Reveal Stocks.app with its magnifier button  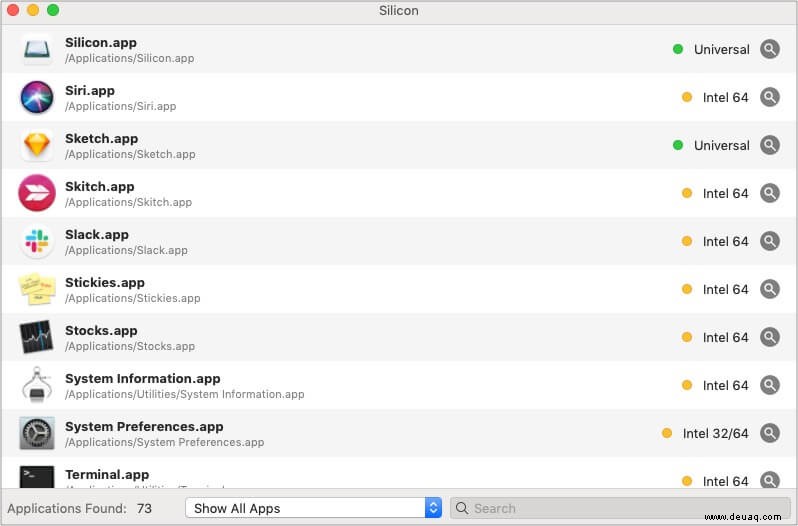click(770, 337)
